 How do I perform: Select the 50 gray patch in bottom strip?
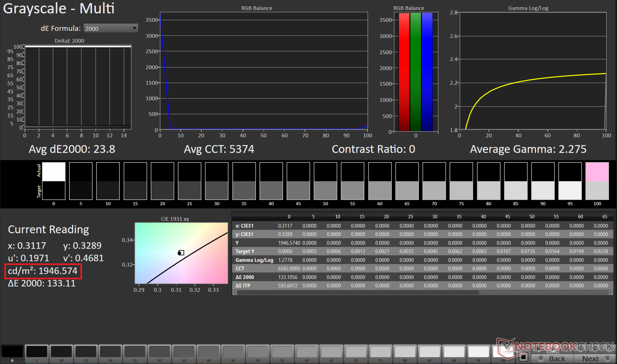tap(258, 352)
